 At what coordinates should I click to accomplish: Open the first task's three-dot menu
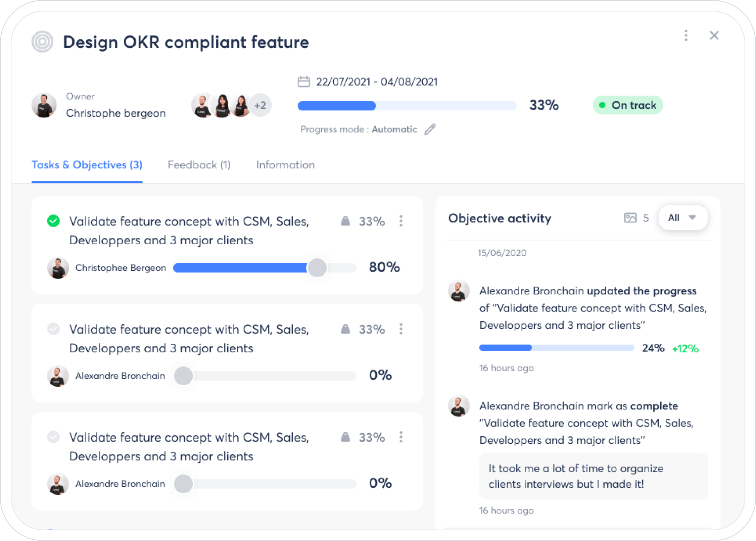pyautogui.click(x=401, y=221)
